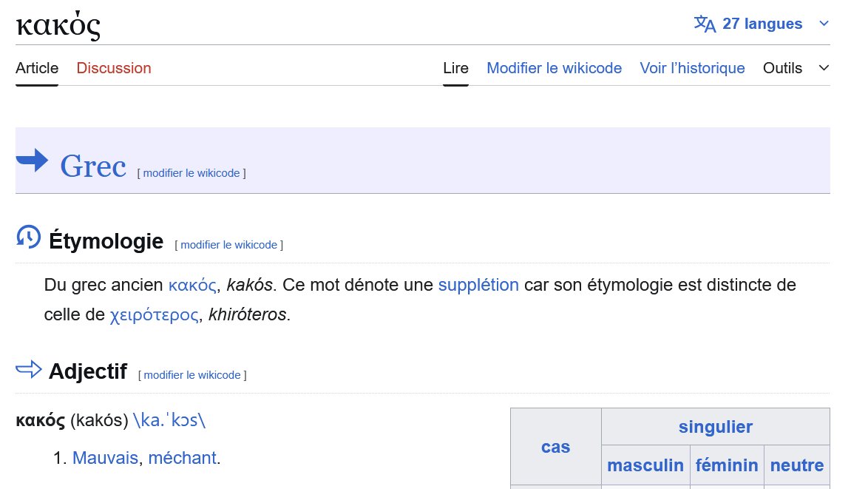Screen dimensions: 868x489
Task: Expand the languages dropdown chevron
Action: click(x=824, y=23)
